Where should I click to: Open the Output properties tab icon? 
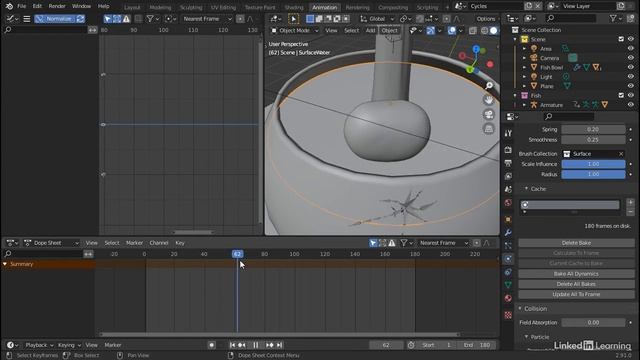tap(508, 163)
